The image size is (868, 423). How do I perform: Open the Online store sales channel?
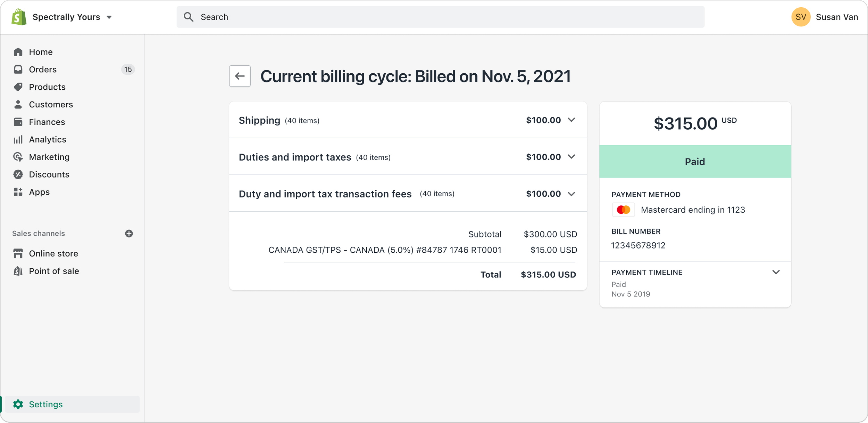53,254
